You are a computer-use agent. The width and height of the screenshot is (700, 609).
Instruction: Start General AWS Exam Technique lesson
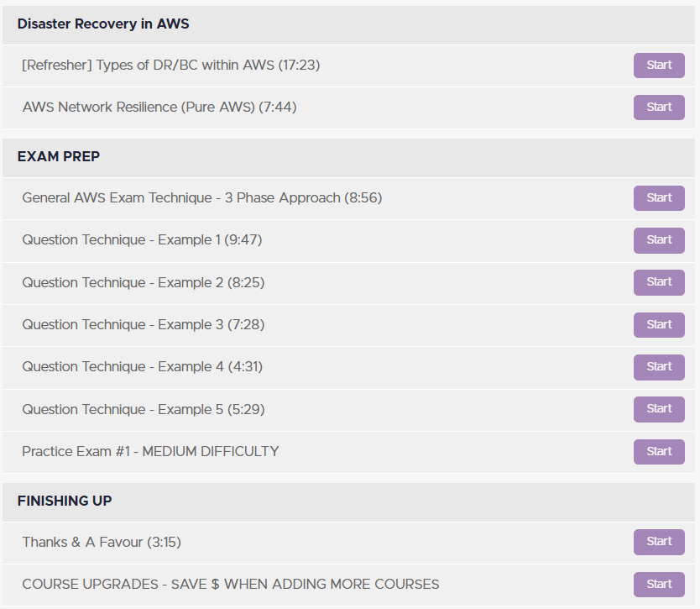coord(659,198)
